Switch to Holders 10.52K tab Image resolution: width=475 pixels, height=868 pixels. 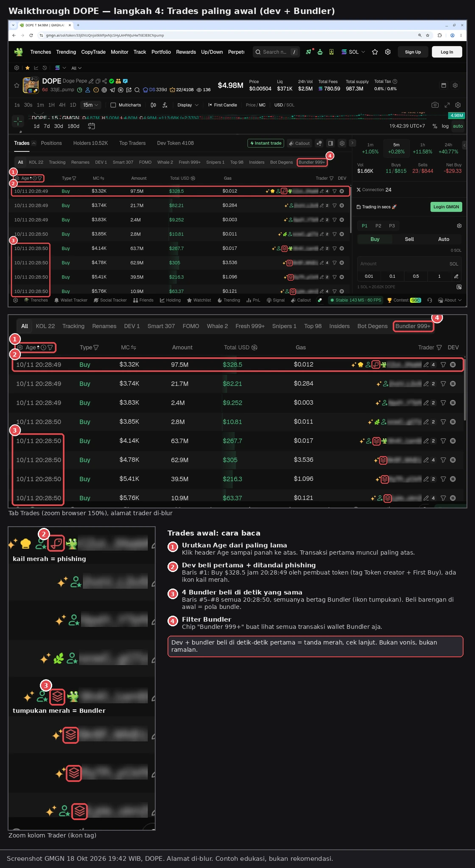pos(90,143)
